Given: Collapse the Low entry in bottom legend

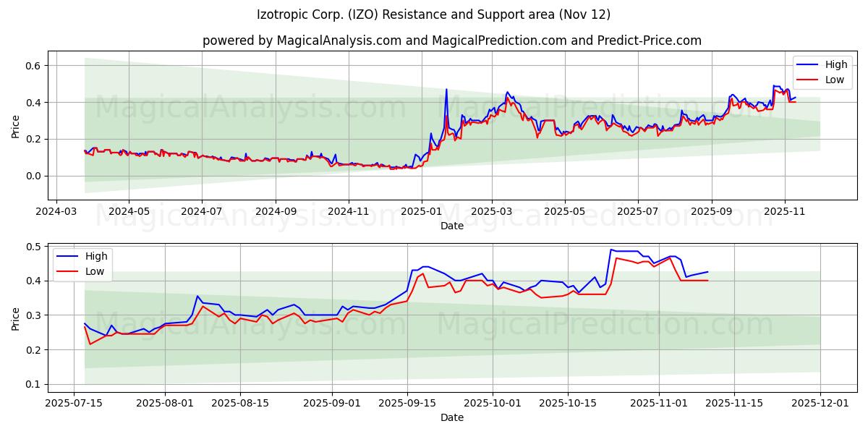Looking at the screenshot, I should pos(95,271).
